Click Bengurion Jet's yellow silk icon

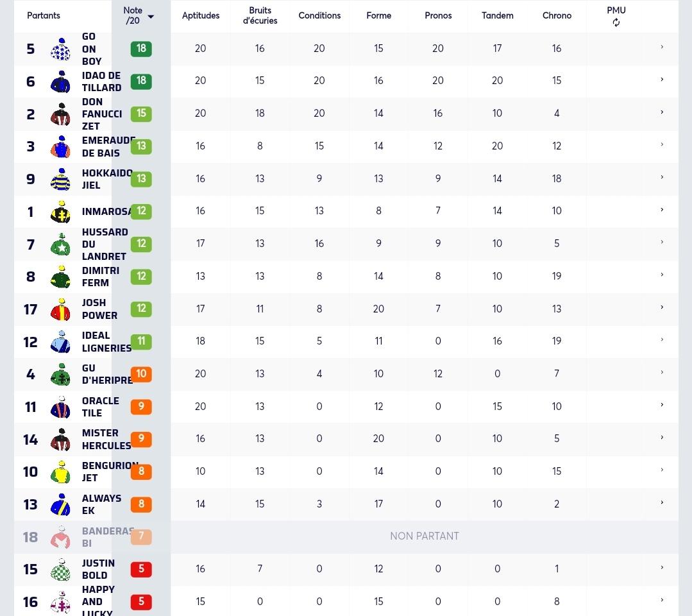click(60, 472)
